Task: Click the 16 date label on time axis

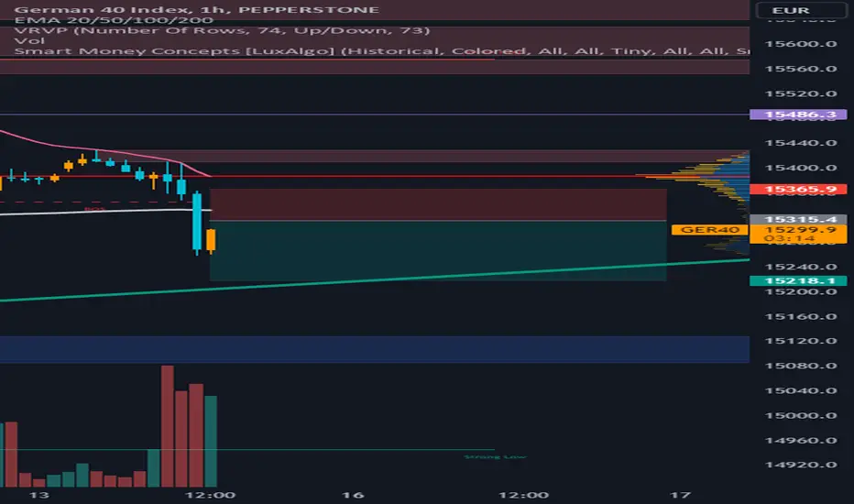Action: 353,495
